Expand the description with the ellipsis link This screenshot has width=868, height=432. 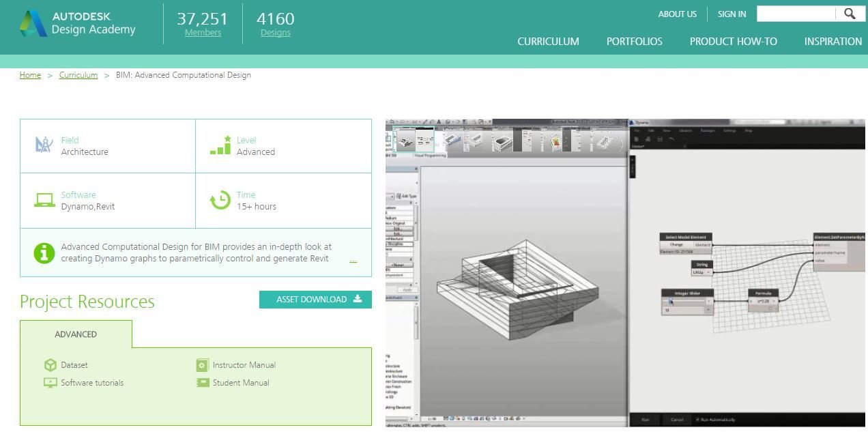(353, 259)
